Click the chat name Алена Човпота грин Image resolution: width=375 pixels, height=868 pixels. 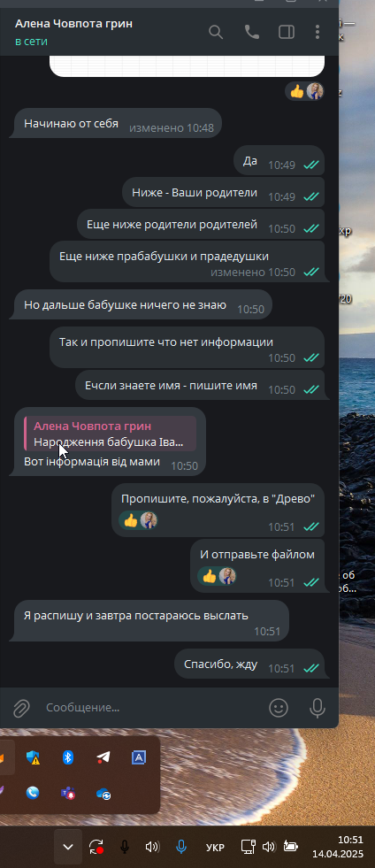[x=73, y=23]
